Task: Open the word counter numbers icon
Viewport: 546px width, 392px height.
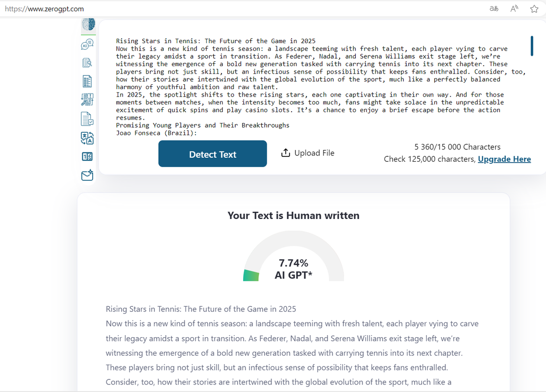Action: pos(87,157)
